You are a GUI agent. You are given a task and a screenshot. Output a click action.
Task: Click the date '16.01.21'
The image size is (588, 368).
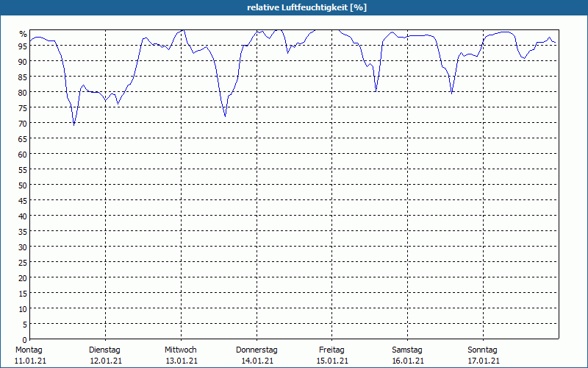tap(408, 361)
